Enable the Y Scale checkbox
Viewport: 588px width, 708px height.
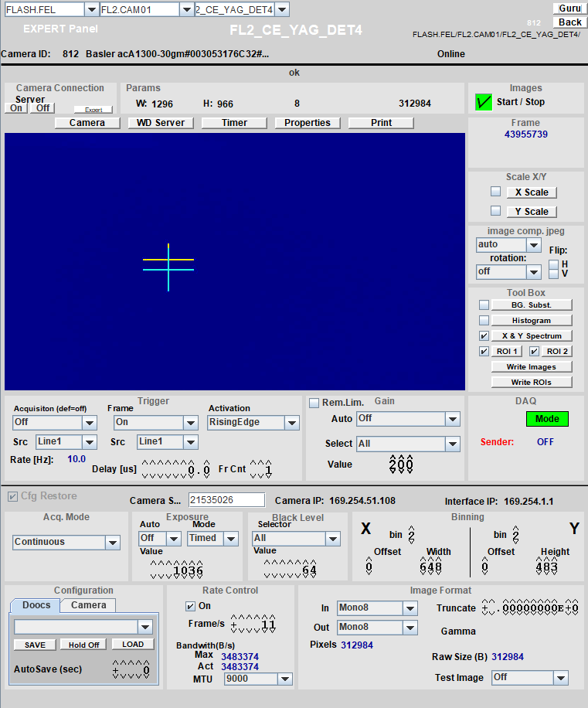(495, 210)
